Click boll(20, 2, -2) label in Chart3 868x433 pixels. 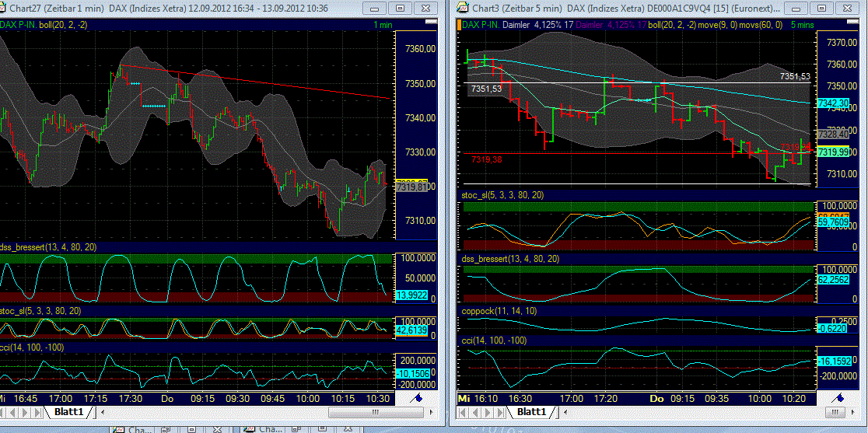672,25
